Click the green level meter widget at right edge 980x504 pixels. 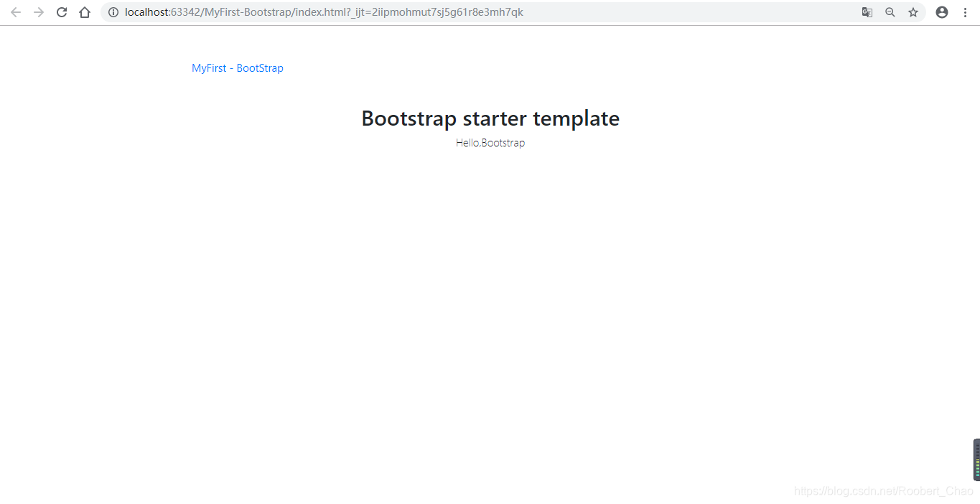pyautogui.click(x=976, y=459)
